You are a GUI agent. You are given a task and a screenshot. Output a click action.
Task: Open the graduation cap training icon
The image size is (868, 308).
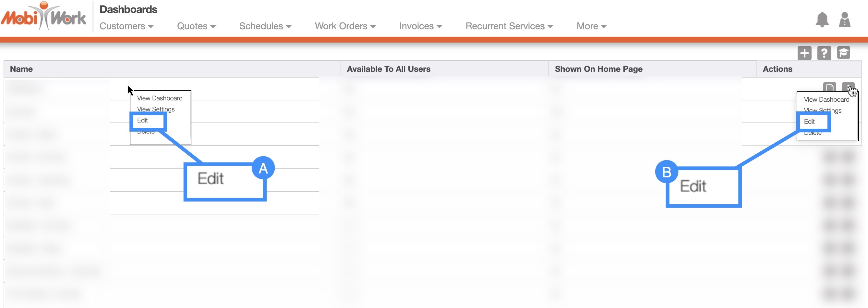[x=843, y=53]
